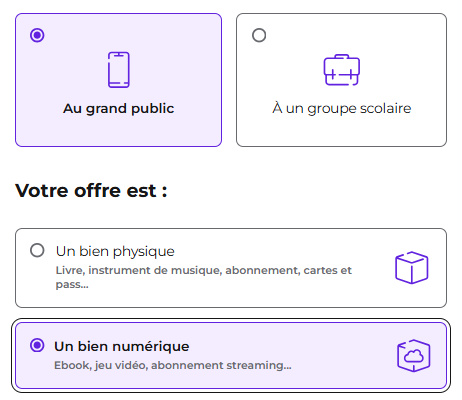Click the 'Un bien physique' title text
The image size is (462, 400).
tap(115, 251)
